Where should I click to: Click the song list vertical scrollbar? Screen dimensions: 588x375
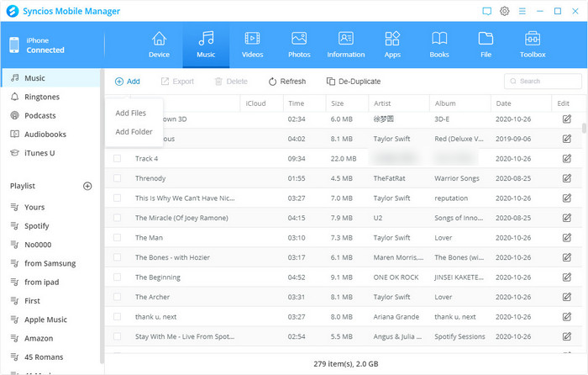click(x=584, y=128)
